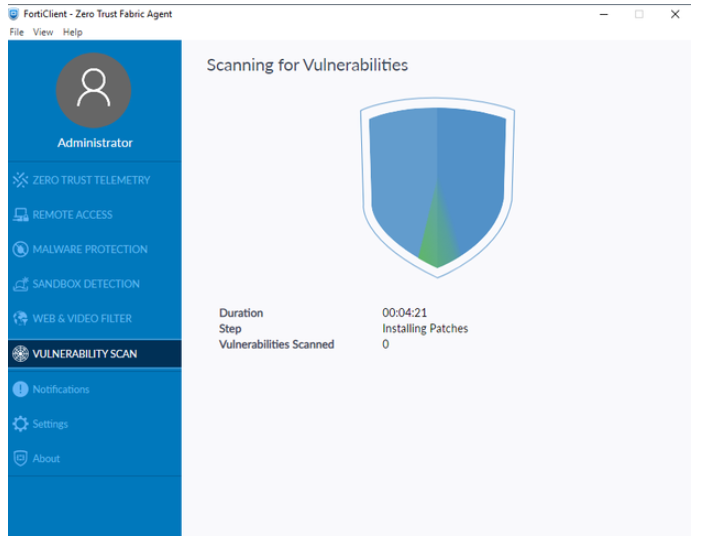This screenshot has width=701, height=543.
Task: Click the Scanning for Vulnerabilities heading
Action: pyautogui.click(x=307, y=65)
